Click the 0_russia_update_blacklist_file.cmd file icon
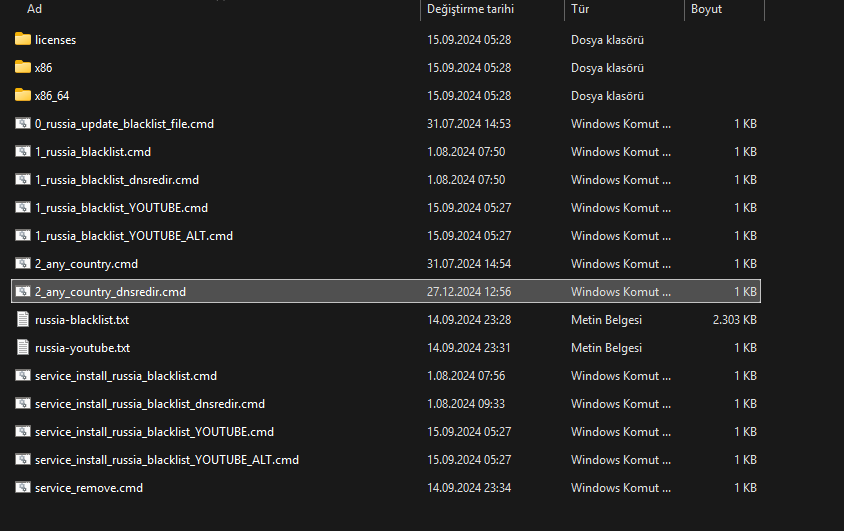Image resolution: width=844 pixels, height=531 pixels. pyautogui.click(x=23, y=124)
